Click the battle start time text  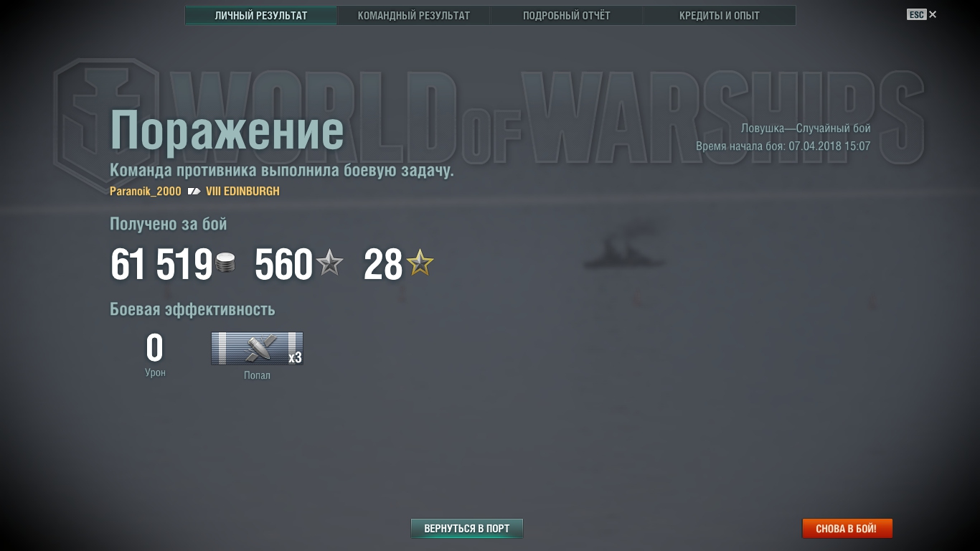pyautogui.click(x=783, y=146)
